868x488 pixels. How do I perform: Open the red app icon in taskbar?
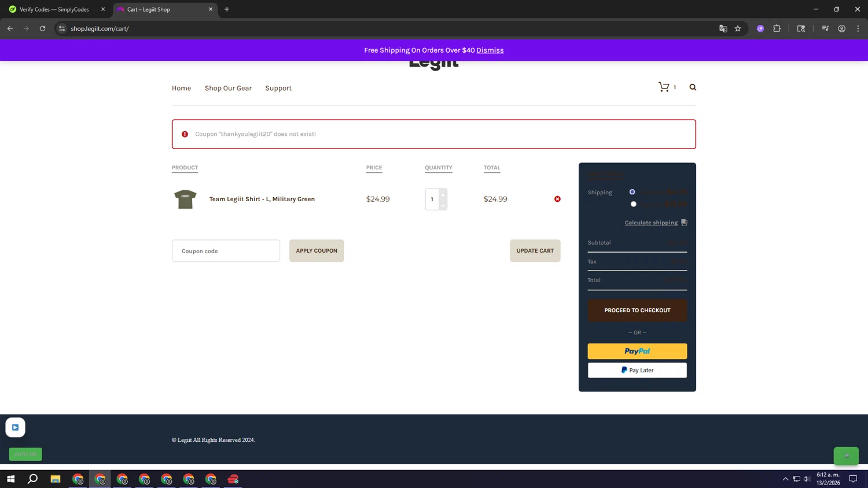(233, 479)
